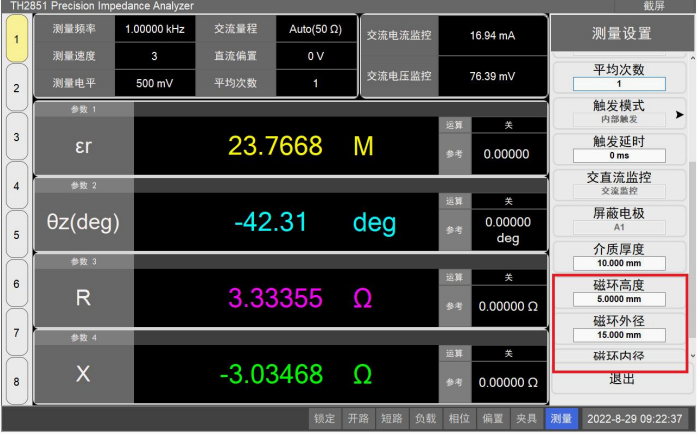Click the 测量频率 1.00000 kHz field
Viewport: 697px width, 434px height.
(x=154, y=29)
